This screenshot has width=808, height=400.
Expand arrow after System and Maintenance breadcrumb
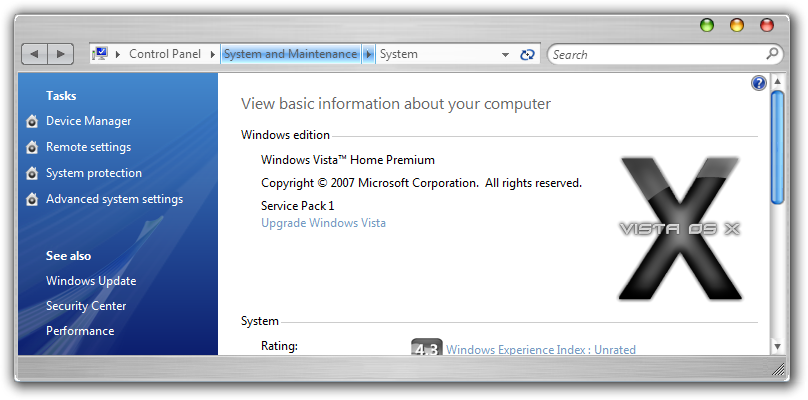[369, 54]
